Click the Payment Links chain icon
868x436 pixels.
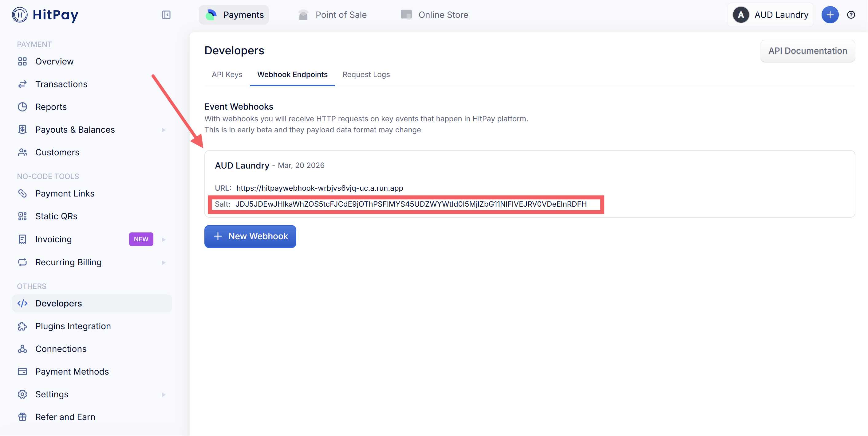[22, 194]
